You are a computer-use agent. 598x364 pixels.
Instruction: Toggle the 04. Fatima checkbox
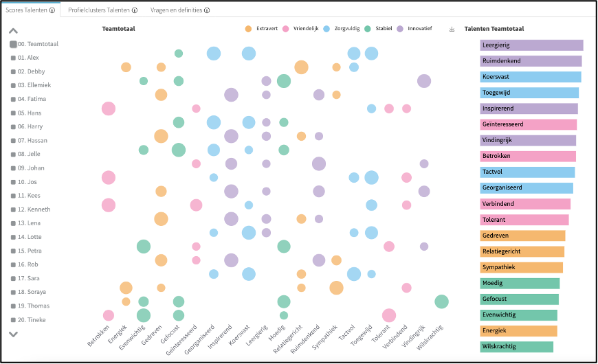tap(13, 99)
